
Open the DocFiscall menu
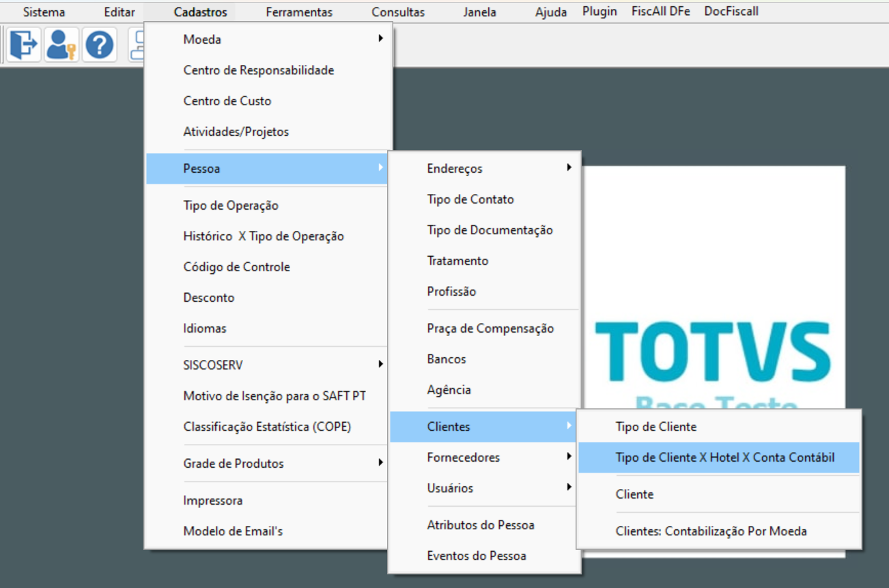click(x=731, y=12)
